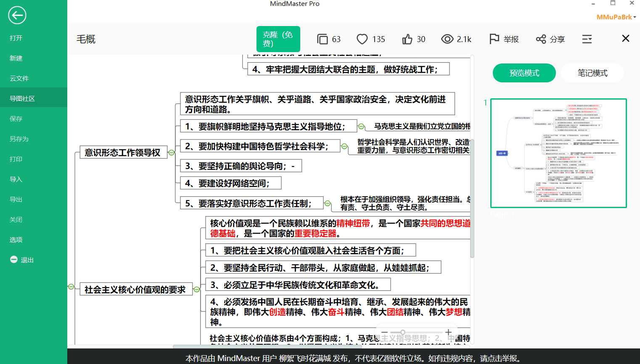Viewport: 640px width, 364px height.
Task: Select node 2、要坚持全民行动、干部带头
Action: (323, 268)
